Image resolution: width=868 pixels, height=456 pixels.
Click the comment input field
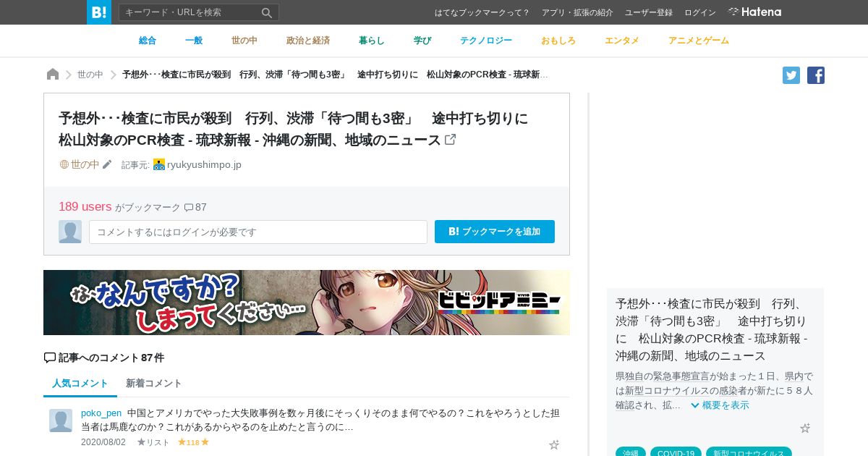pos(258,232)
